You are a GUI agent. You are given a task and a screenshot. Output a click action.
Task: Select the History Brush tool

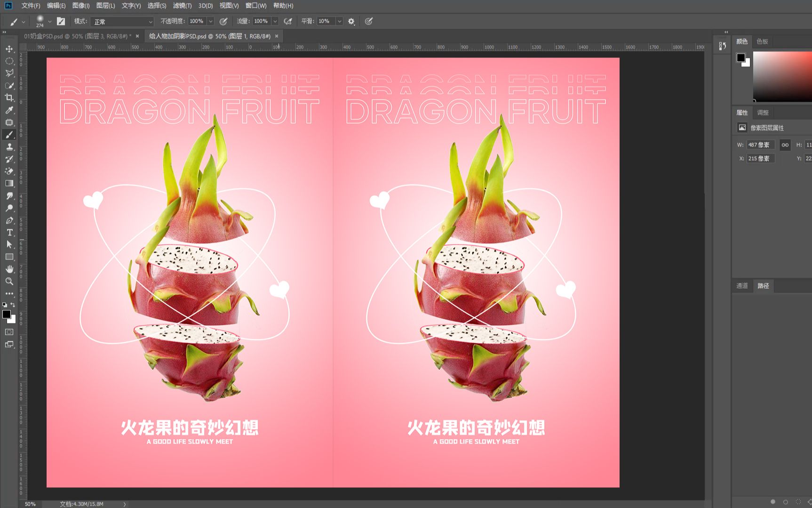[9, 159]
